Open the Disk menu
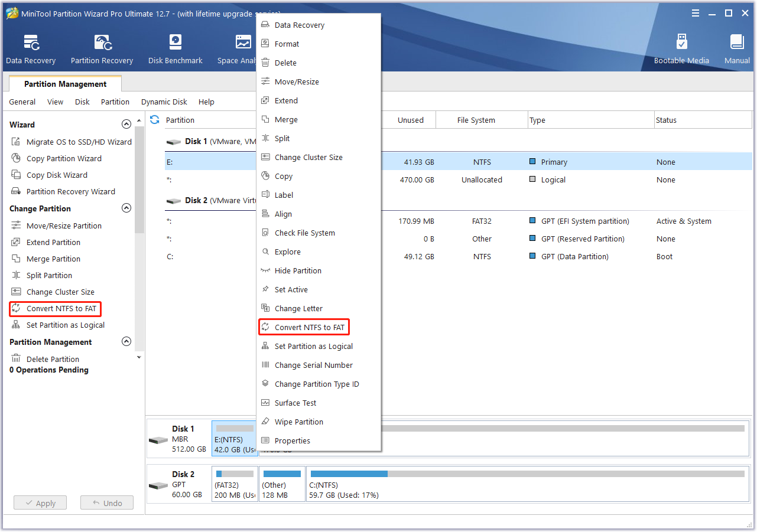 pyautogui.click(x=82, y=102)
